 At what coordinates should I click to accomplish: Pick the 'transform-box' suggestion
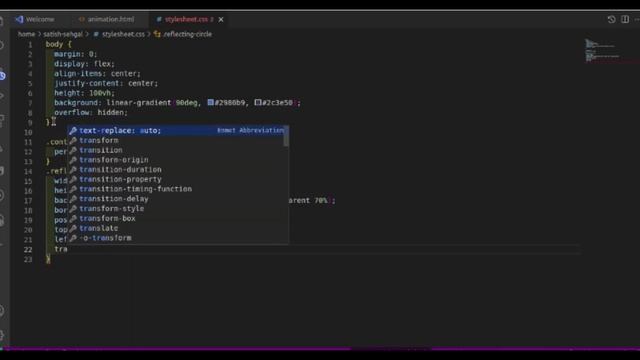pyautogui.click(x=176, y=218)
